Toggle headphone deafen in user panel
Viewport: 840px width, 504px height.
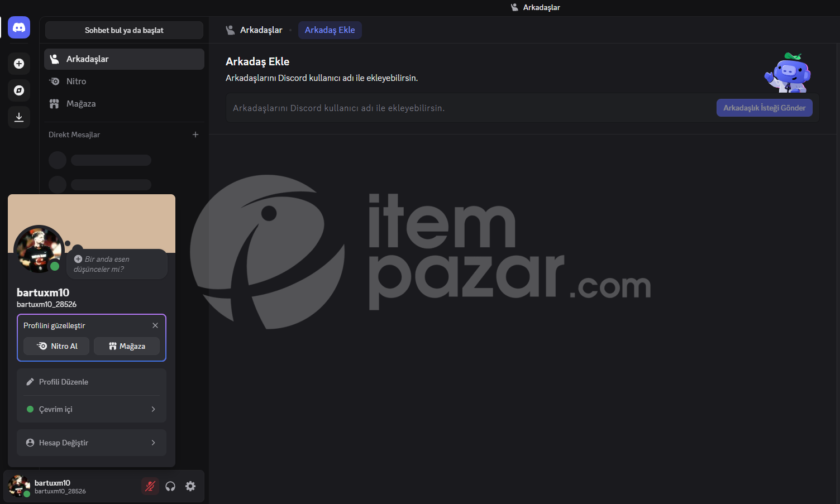pos(170,486)
